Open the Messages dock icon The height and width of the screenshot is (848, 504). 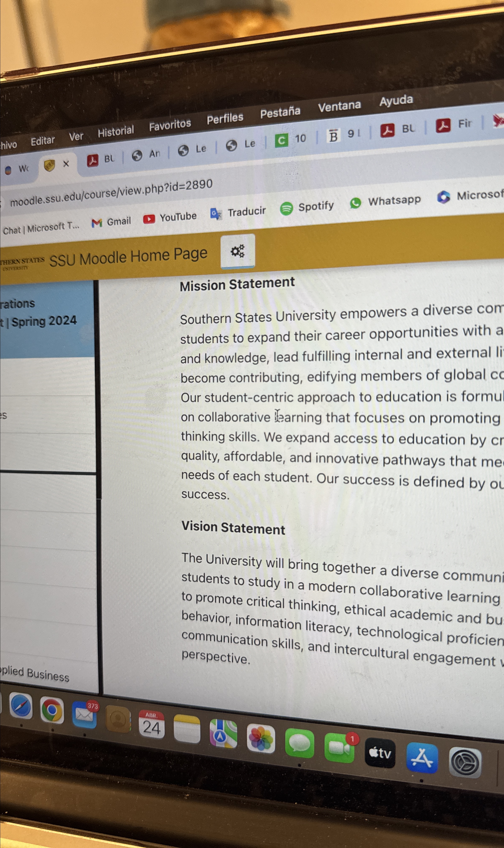click(300, 743)
